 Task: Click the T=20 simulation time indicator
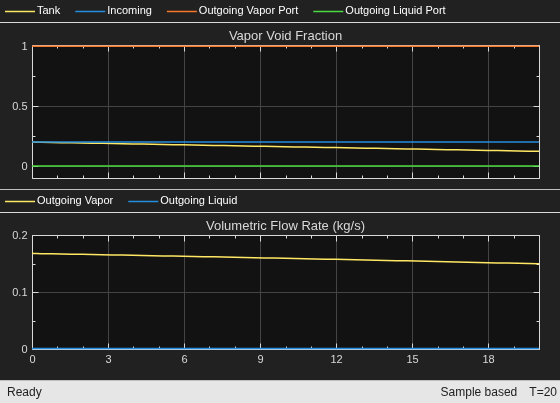543,392
